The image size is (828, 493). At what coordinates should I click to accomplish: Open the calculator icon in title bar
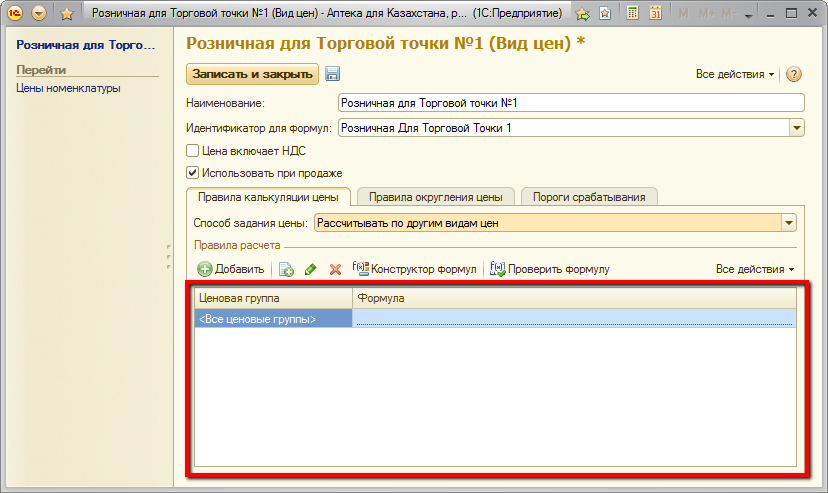click(632, 14)
